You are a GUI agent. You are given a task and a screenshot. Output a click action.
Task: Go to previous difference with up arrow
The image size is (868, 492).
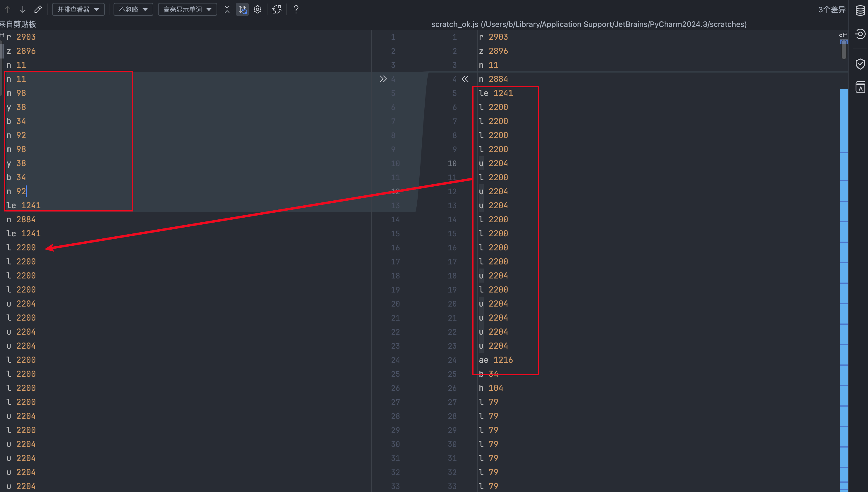pos(7,9)
